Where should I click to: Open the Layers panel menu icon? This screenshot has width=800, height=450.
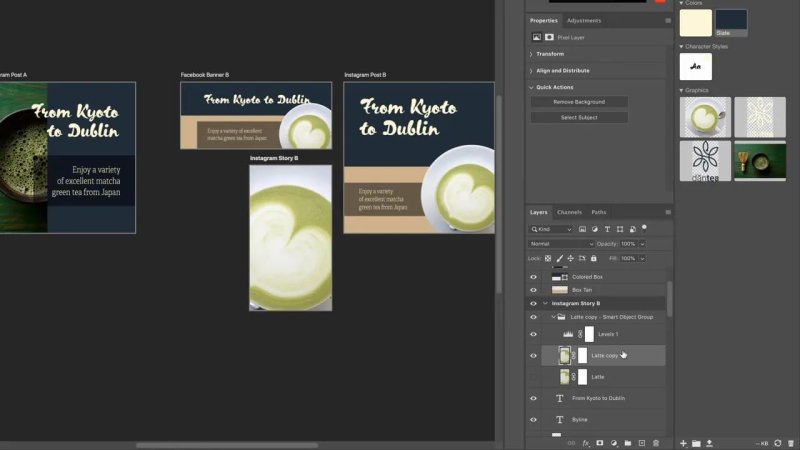tap(668, 212)
